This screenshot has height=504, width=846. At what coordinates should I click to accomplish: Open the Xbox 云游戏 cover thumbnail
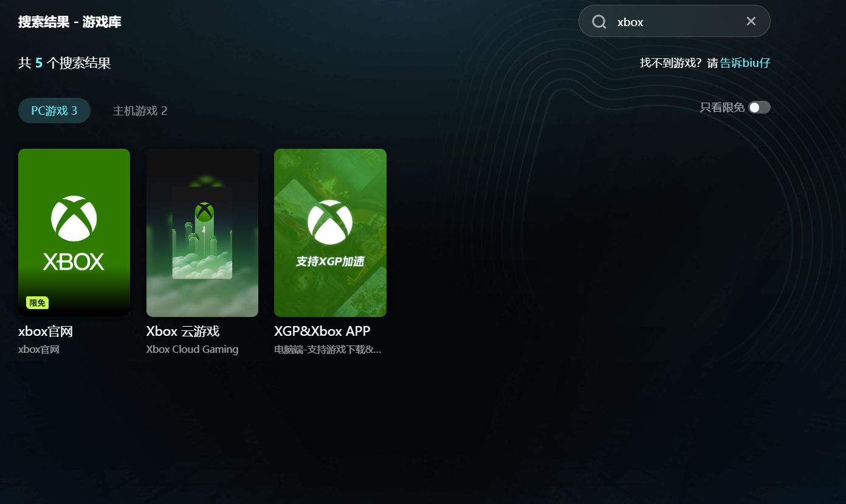pos(202,233)
